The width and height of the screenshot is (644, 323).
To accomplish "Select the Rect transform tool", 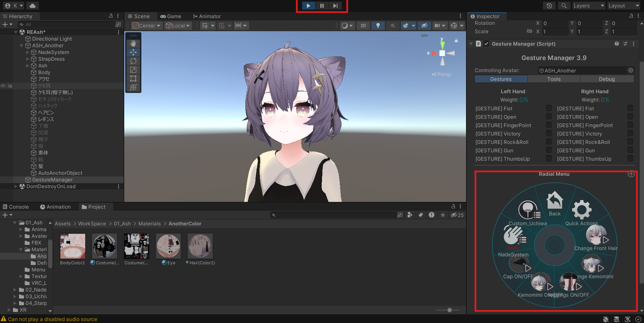I will click(133, 78).
